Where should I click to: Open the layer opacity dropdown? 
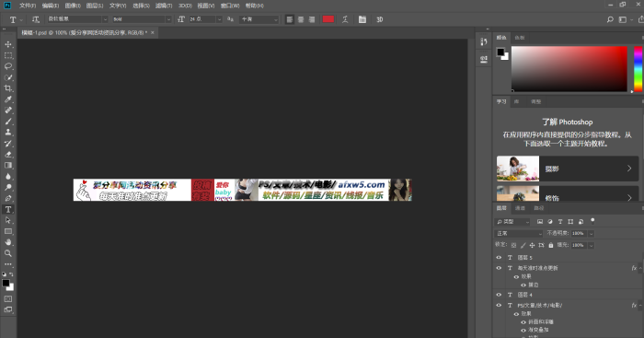(x=591, y=233)
